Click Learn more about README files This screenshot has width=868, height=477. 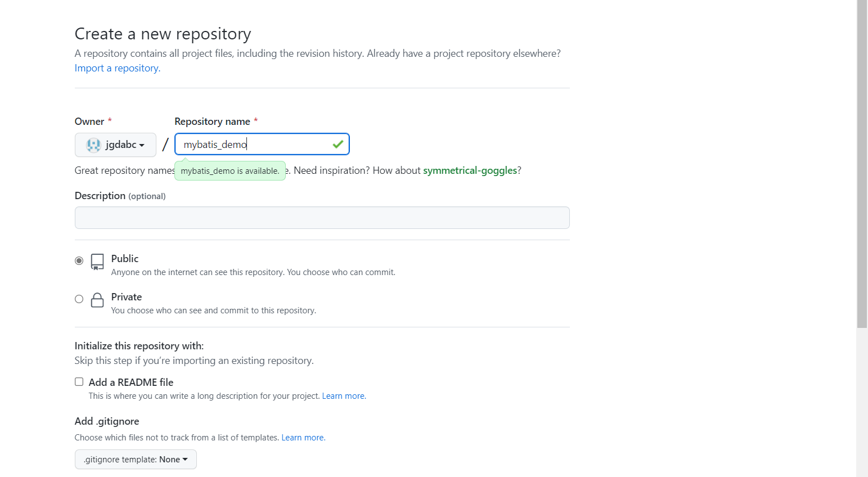coord(343,395)
